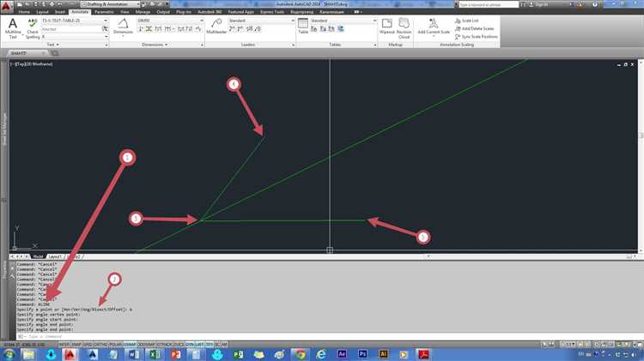Click the new drawing tab icon
Screen dimensions: 644x361
(x=54, y=53)
